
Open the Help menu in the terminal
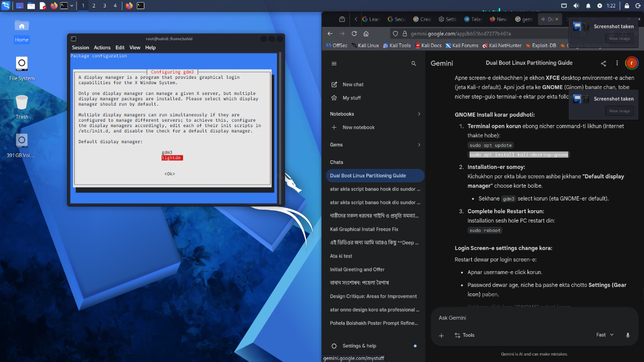coord(150,47)
